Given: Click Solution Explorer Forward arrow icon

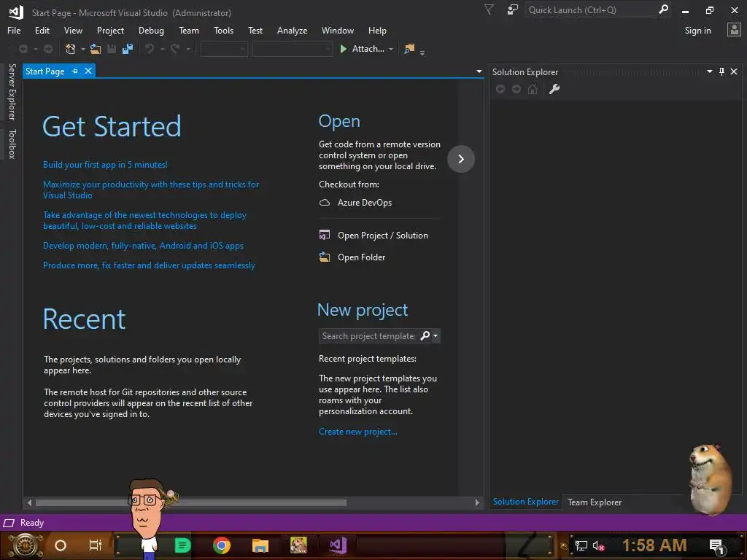Looking at the screenshot, I should (516, 89).
